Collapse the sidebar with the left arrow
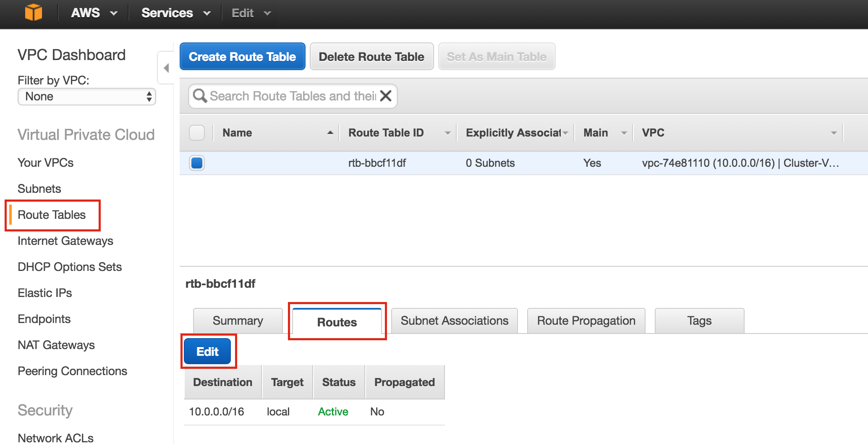The height and width of the screenshot is (444, 868). (x=166, y=68)
